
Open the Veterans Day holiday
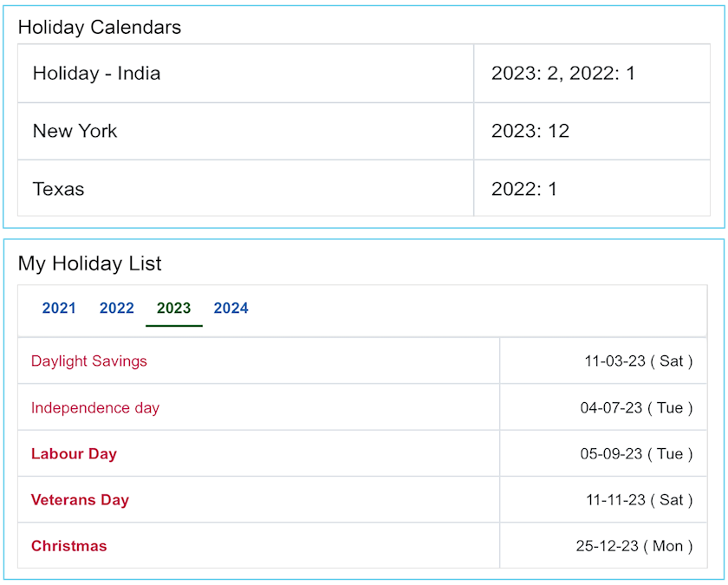80,500
